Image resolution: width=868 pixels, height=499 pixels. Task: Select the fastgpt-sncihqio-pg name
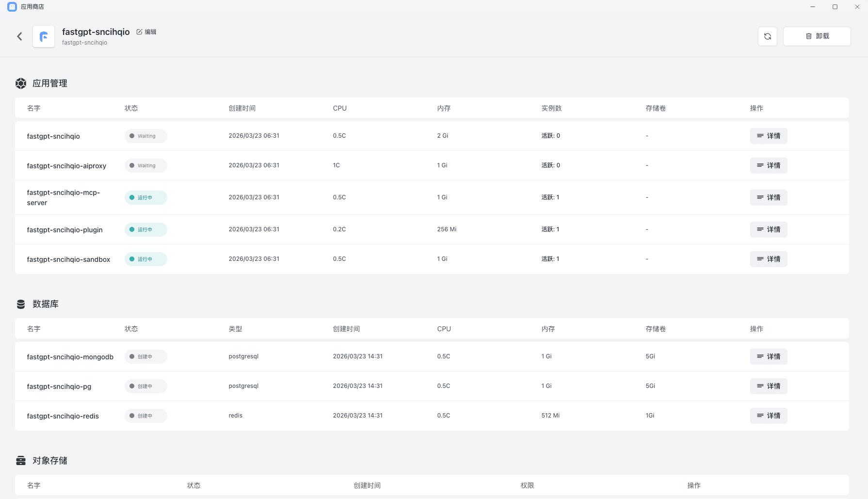pos(59,386)
